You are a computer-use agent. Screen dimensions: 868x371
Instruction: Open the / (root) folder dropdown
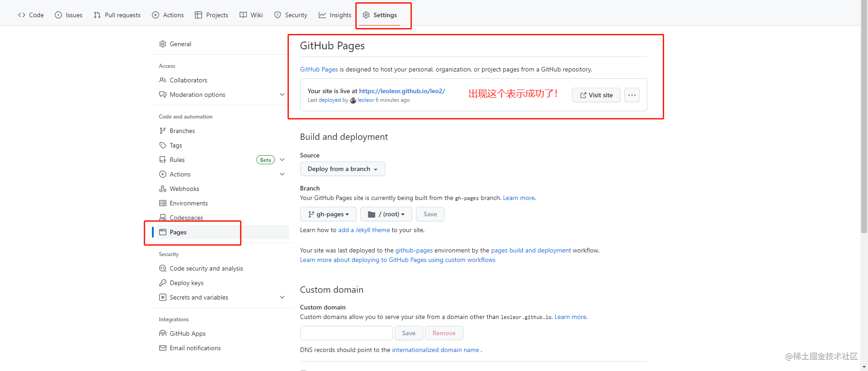click(x=386, y=214)
